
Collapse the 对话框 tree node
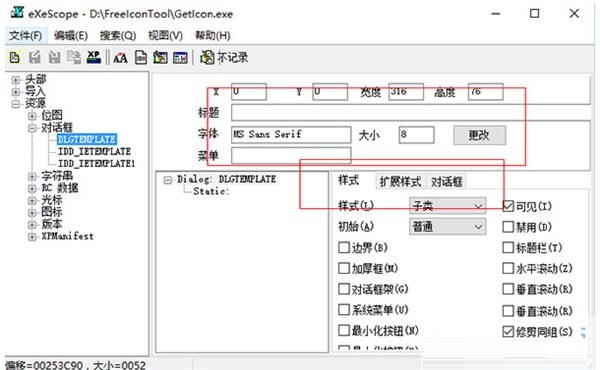32,128
